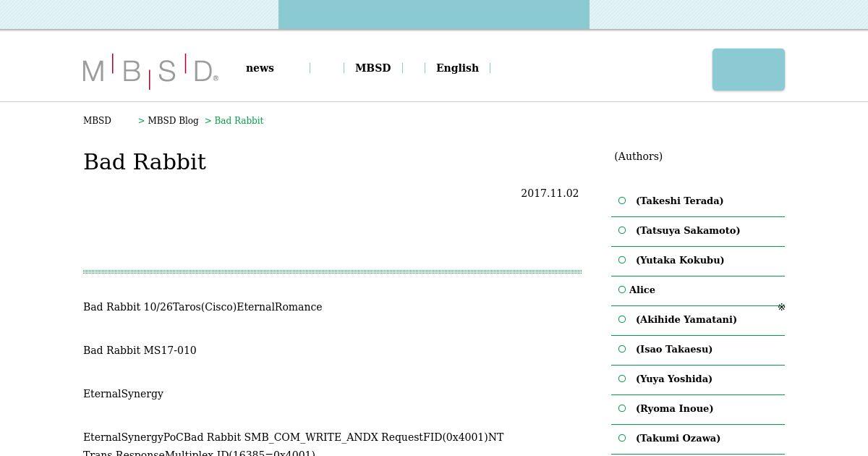Image resolution: width=868 pixels, height=456 pixels.
Task: Click the circle bullet beside Yutaka Kokubu
Action: 622,260
